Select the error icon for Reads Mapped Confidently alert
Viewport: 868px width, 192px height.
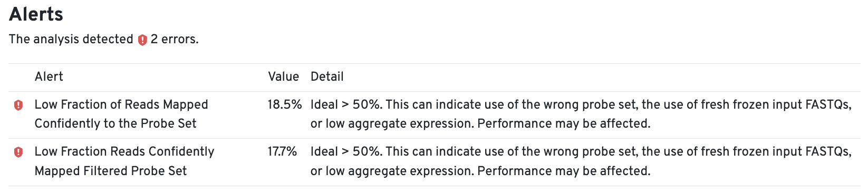pyautogui.click(x=18, y=105)
